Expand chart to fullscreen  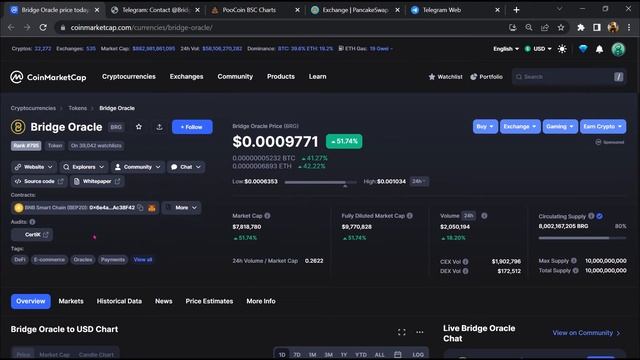[x=402, y=332]
